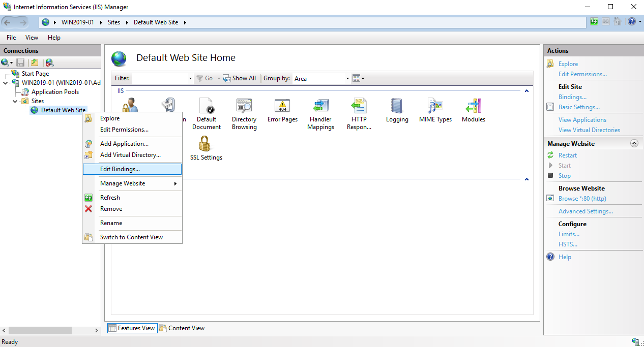Click Advanced Settings link in Actions
Viewport: 644px width, 347px height.
586,211
